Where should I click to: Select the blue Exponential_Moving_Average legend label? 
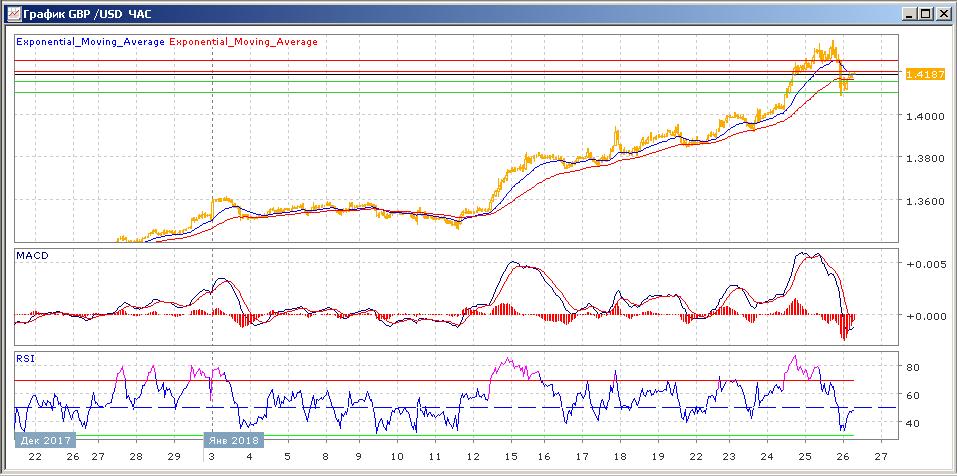pos(90,42)
